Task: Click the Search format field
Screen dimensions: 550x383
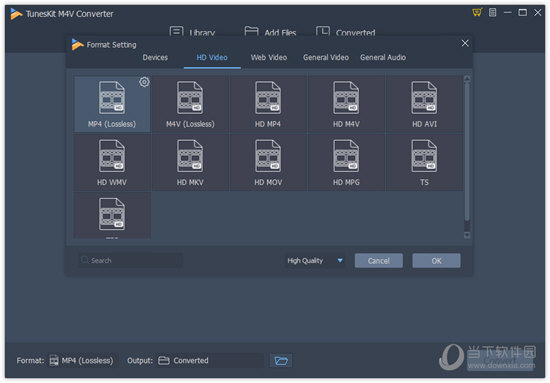Action: pyautogui.click(x=130, y=260)
